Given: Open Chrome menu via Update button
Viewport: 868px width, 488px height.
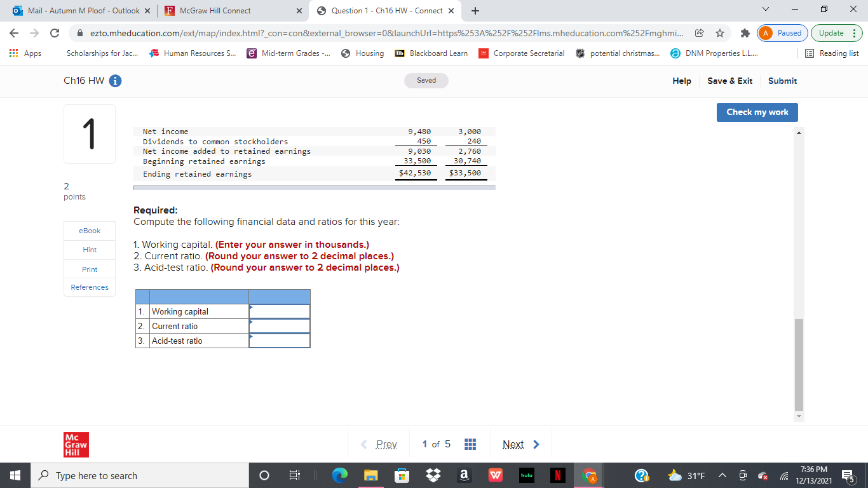Looking at the screenshot, I should [836, 33].
